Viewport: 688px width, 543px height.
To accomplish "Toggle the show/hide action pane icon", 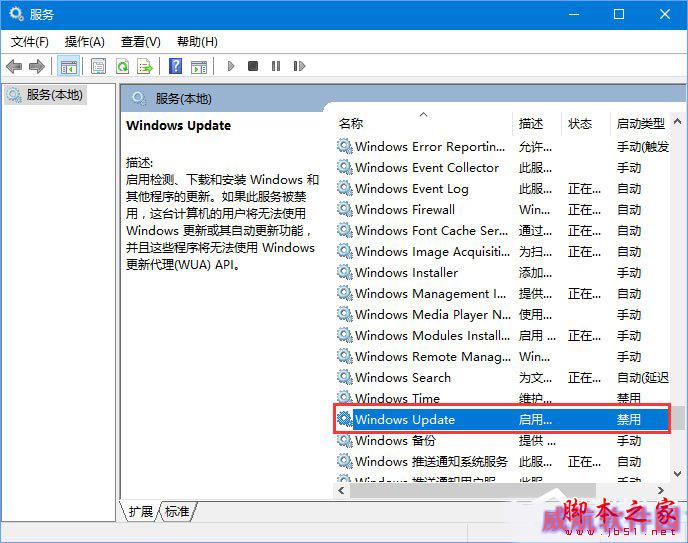I will tap(199, 67).
